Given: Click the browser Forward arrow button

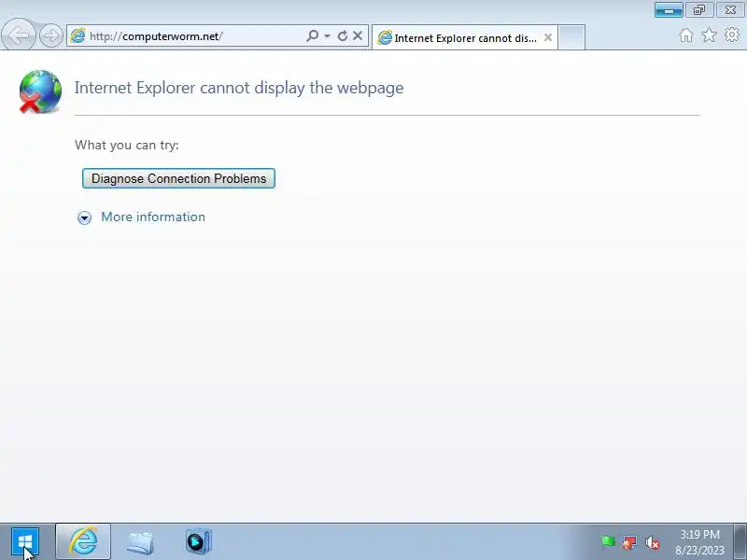Looking at the screenshot, I should point(51,35).
